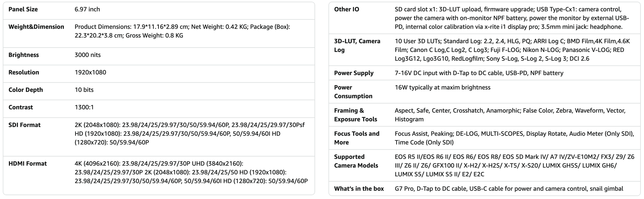Click the Resolution 1920x1080 value

(x=90, y=72)
